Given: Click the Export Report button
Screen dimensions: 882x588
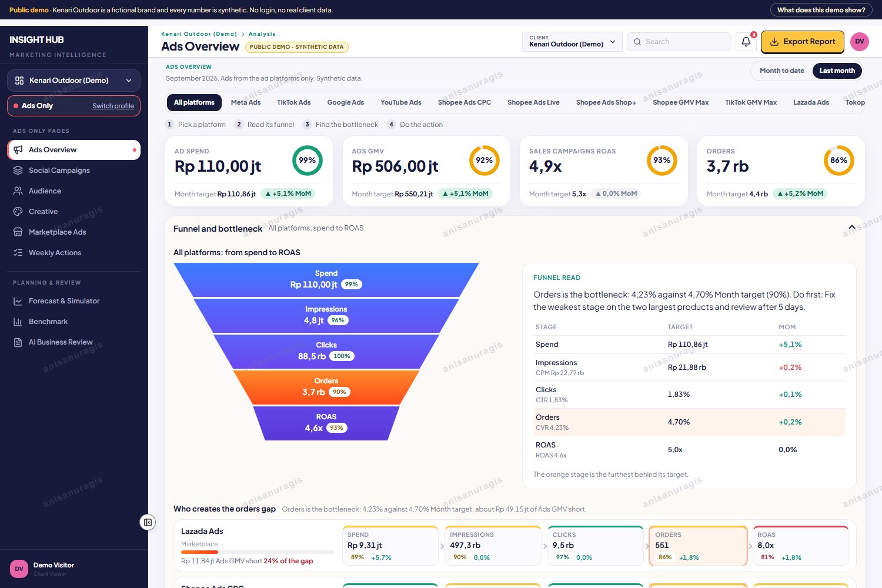Looking at the screenshot, I should [803, 42].
